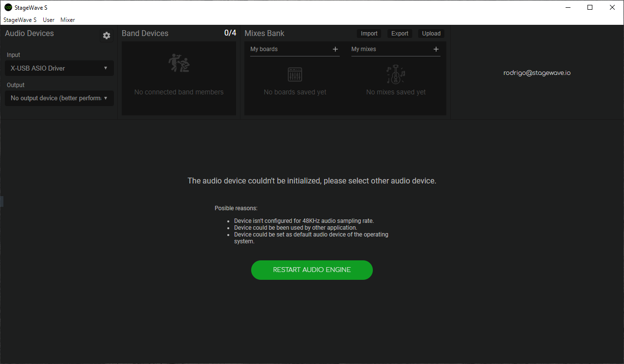Click the Import button in Mixes Bank
Viewport: 624px width, 364px height.
369,34
